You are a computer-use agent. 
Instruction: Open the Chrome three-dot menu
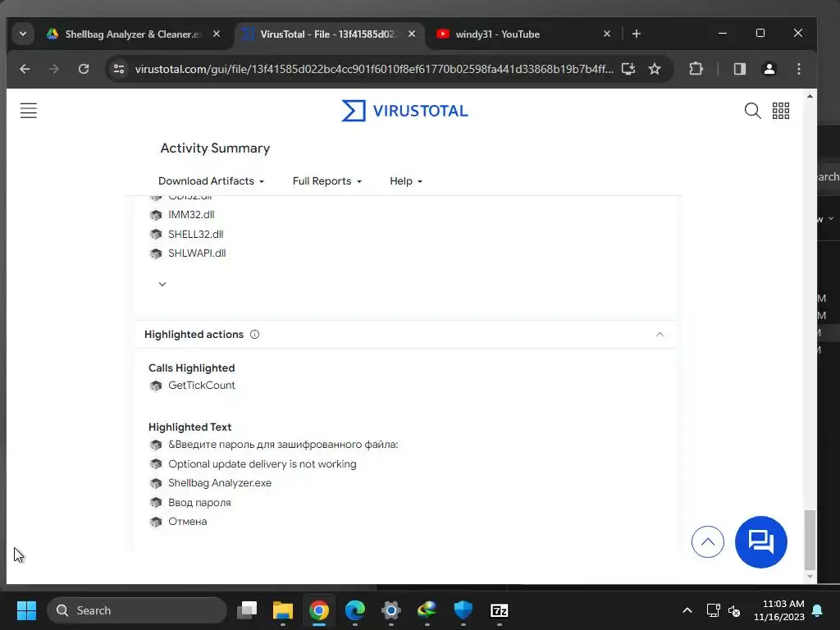[x=799, y=69]
